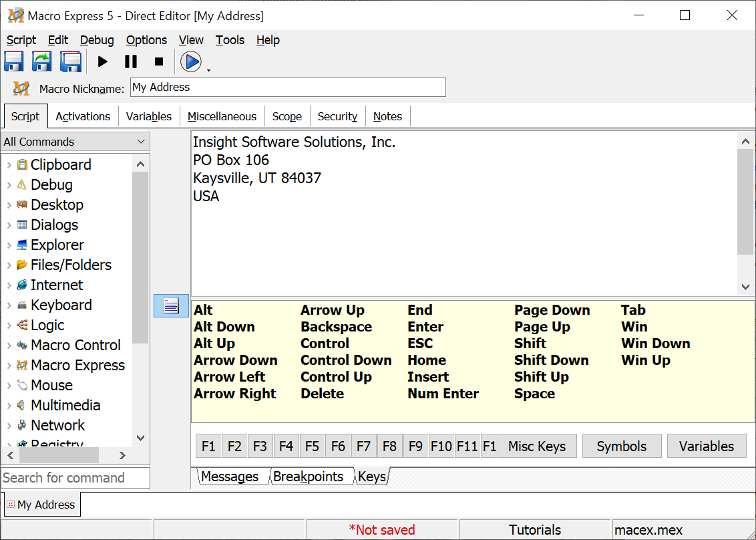Click the Save All double-floppy icon
The width and height of the screenshot is (756, 540).
point(70,61)
